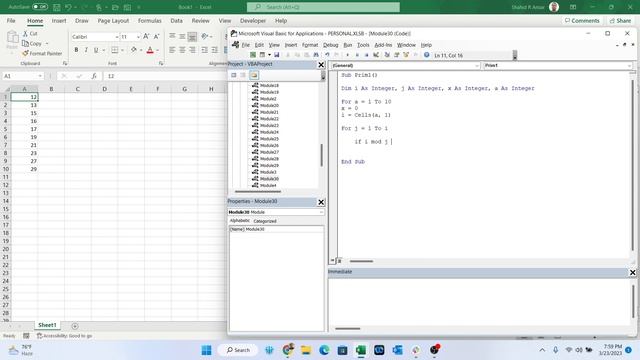Open the Prim1 procedure dropdown
The image size is (640, 360).
click(629, 65)
